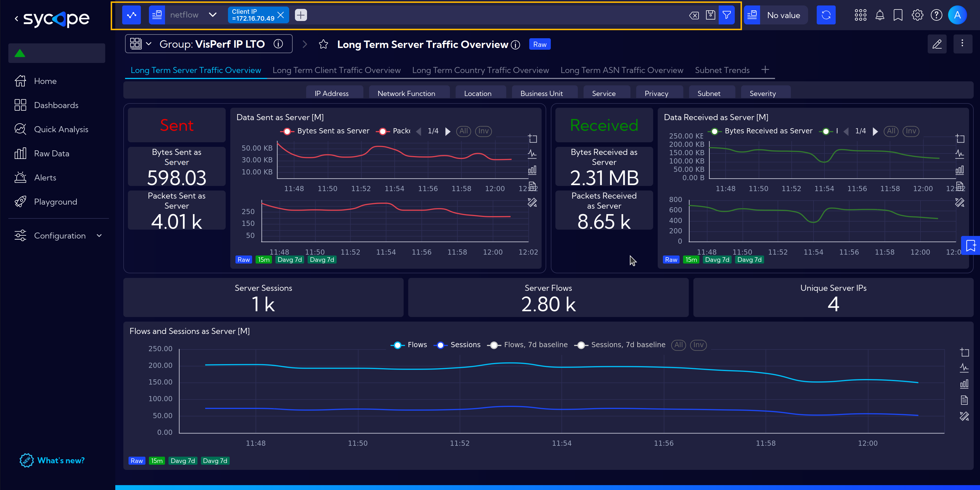Remove the Client IP =172.16.70.49 filter
Viewport: 980px width, 490px height.
pyautogui.click(x=281, y=15)
